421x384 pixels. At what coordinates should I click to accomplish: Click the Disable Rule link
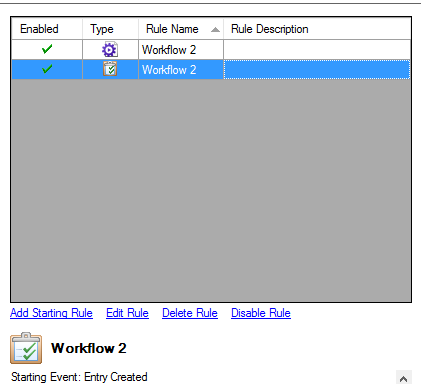coord(261,313)
